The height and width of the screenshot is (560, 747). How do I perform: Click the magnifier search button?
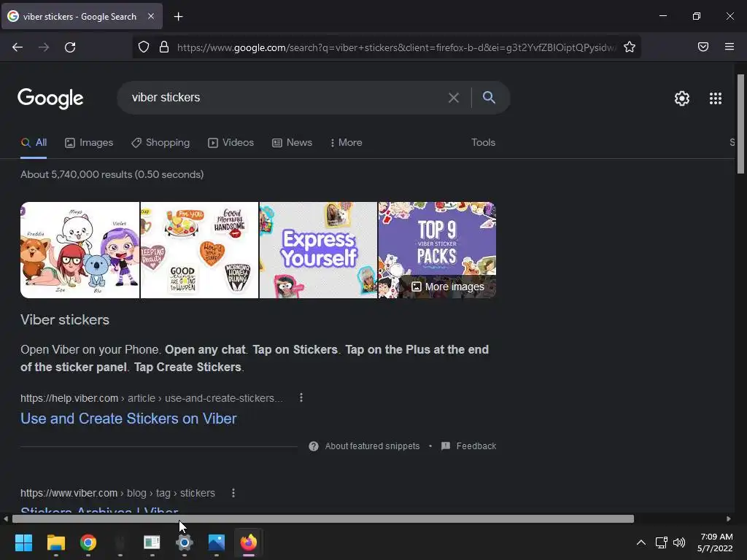(489, 97)
